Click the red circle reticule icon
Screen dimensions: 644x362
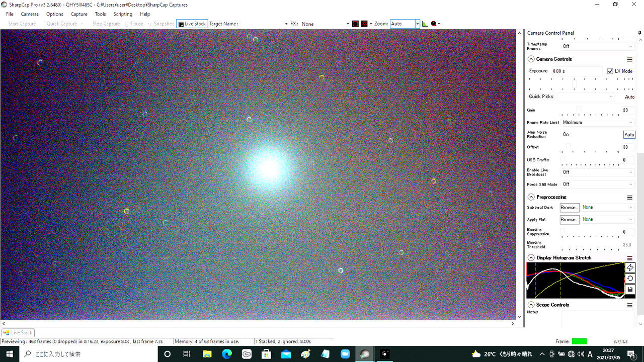[x=355, y=24]
